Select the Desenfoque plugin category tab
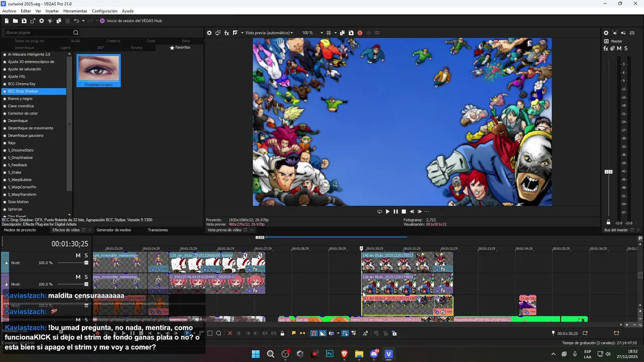The width and height of the screenshot is (644, 362). tap(24, 47)
